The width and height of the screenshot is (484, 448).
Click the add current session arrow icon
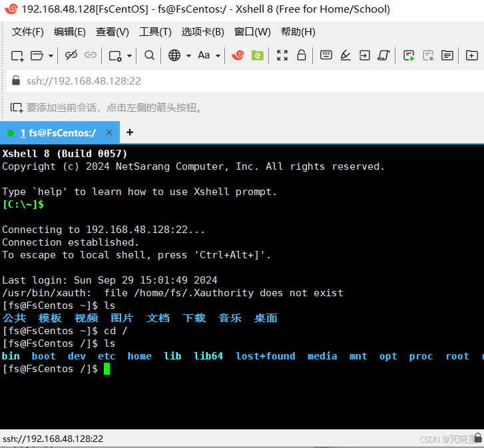pos(17,108)
